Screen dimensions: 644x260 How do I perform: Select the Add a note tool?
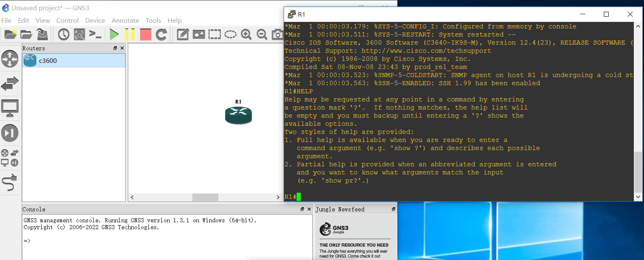(183, 34)
